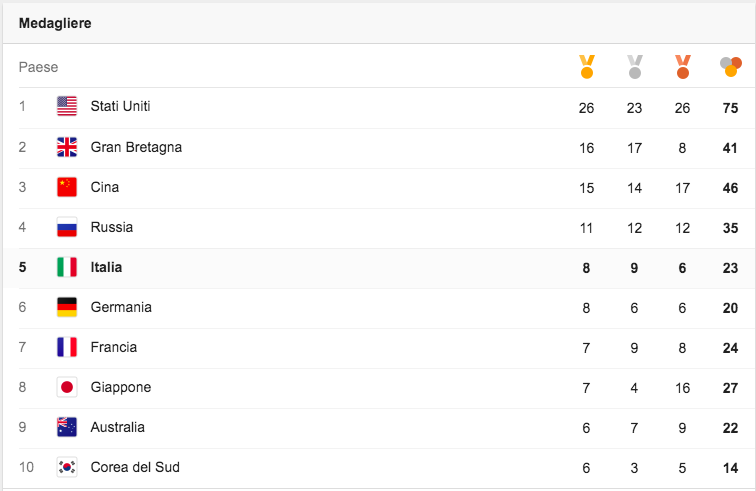Screen dimensions: 756x491
Task: Open the Corea del Sud link
Action: [x=135, y=467]
